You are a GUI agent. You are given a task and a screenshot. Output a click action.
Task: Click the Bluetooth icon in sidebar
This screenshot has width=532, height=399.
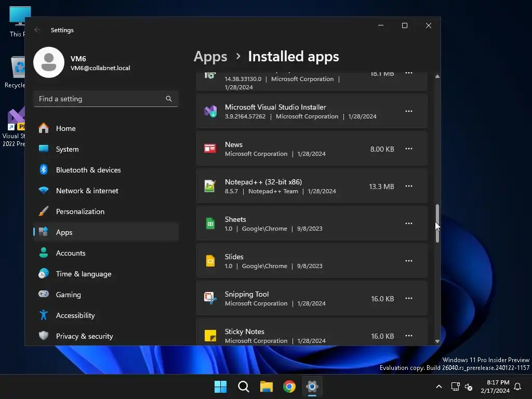coord(44,169)
